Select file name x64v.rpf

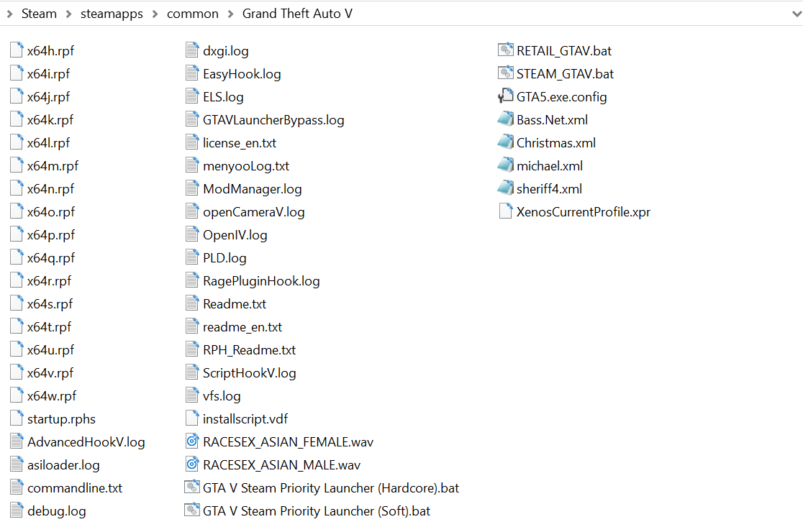coord(50,373)
